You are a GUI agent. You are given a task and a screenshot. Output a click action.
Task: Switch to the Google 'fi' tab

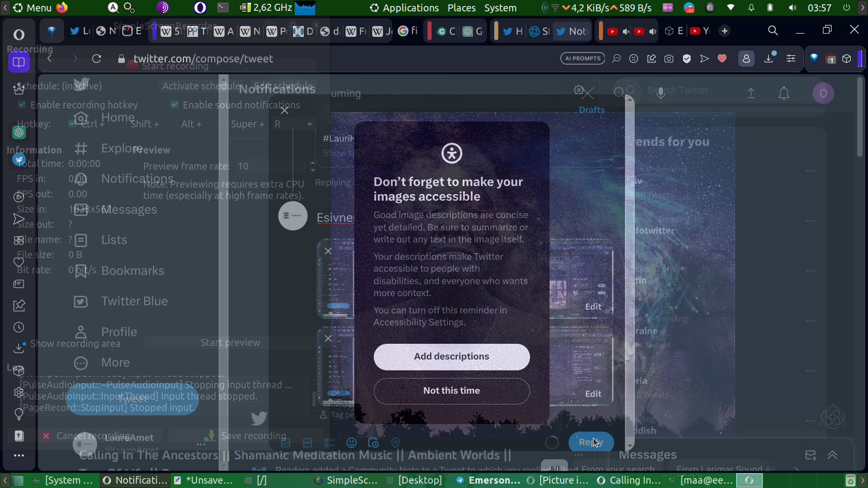[408, 31]
